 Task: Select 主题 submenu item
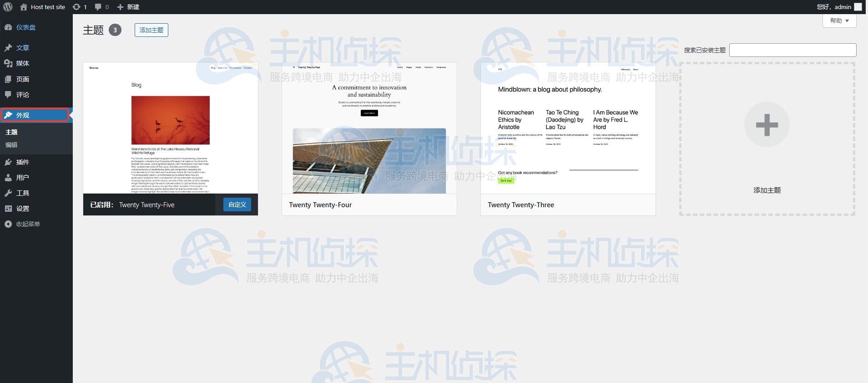click(x=11, y=132)
